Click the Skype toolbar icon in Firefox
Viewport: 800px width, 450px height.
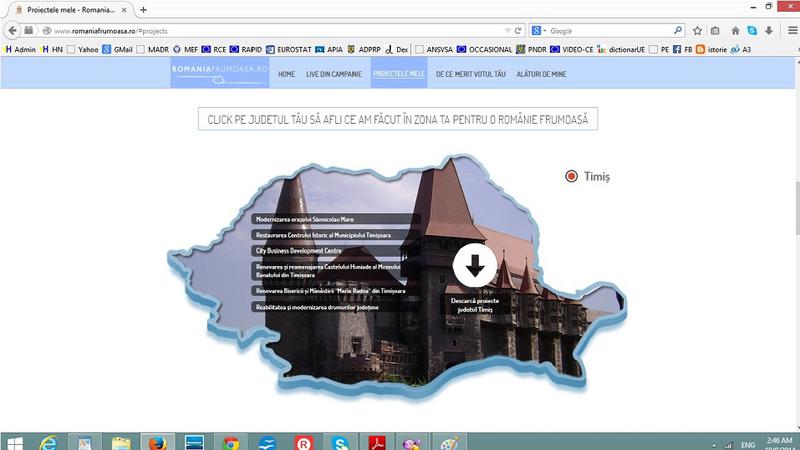point(752,31)
